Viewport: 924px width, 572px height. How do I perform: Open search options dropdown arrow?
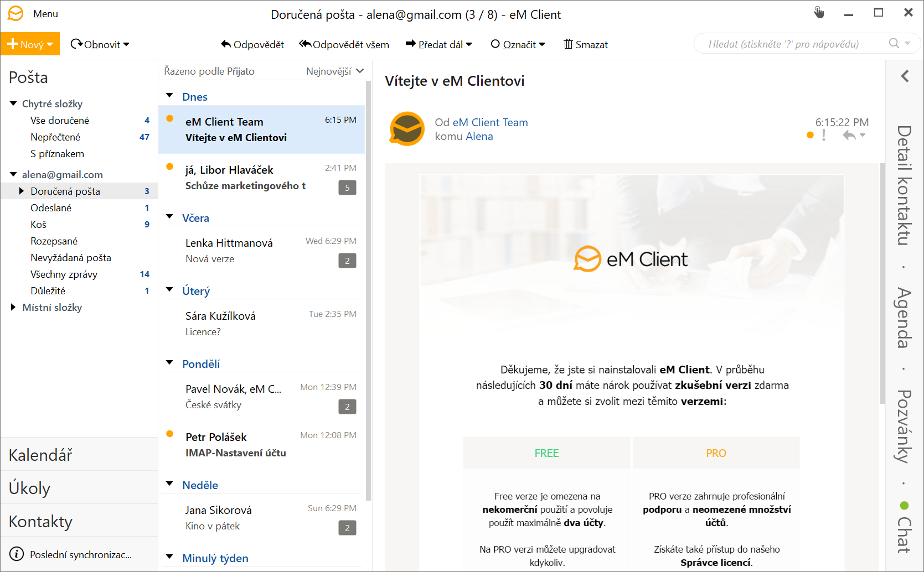click(x=907, y=43)
